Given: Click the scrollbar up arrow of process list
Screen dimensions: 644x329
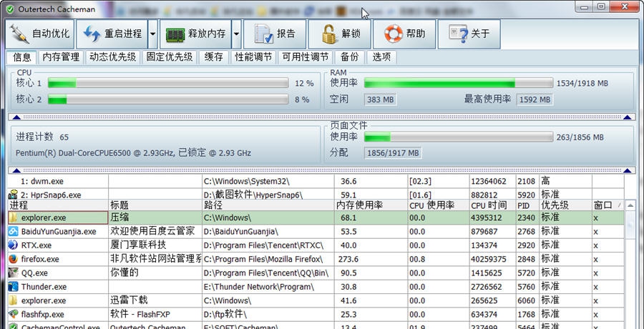Looking at the screenshot, I should [629, 205].
